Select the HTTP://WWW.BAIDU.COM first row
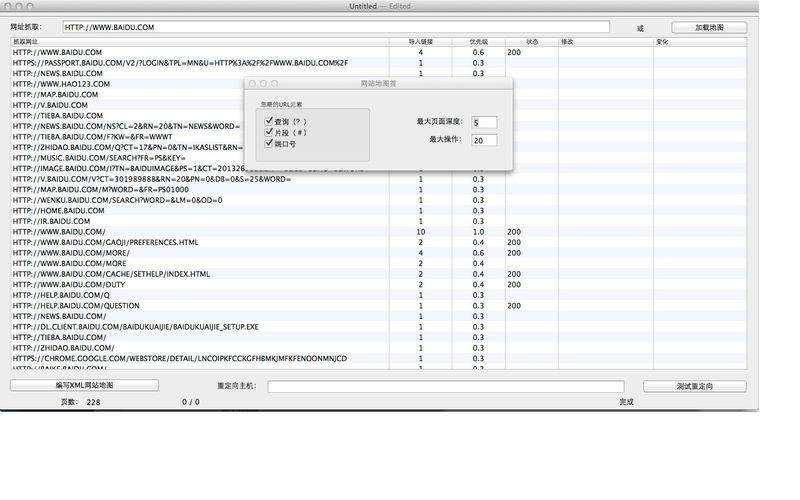 pos(379,52)
